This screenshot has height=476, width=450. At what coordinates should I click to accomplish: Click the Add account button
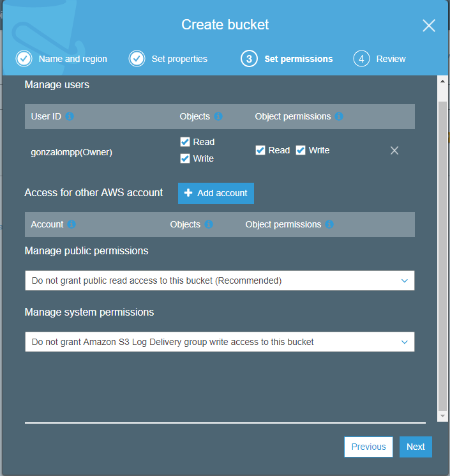point(216,193)
